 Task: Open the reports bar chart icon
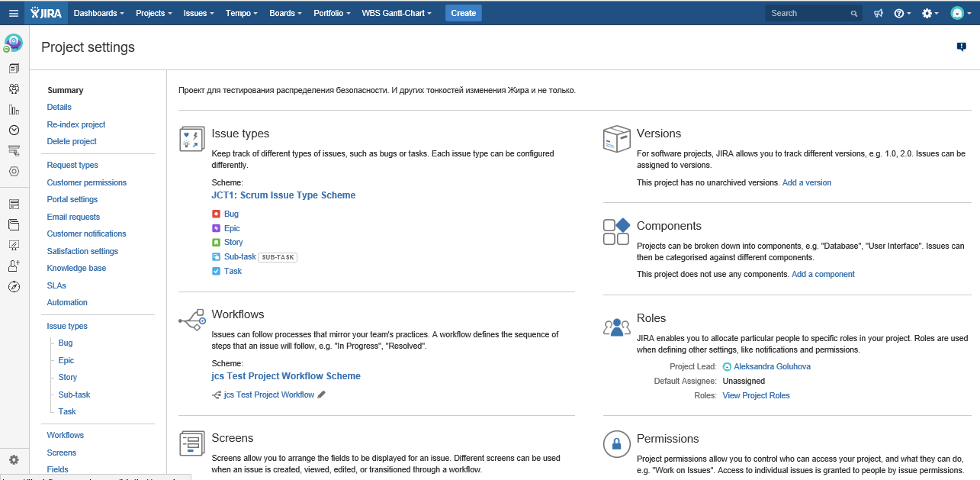pyautogui.click(x=14, y=110)
